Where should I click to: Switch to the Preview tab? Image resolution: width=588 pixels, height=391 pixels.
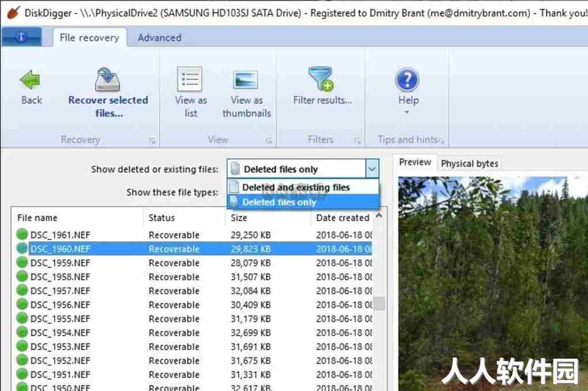[x=414, y=162]
